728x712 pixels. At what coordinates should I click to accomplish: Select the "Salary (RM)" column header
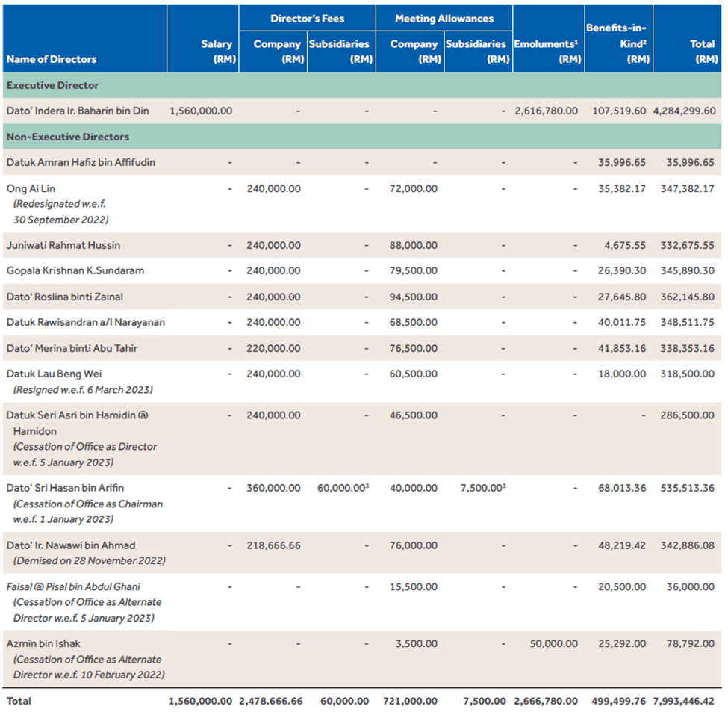[217, 52]
